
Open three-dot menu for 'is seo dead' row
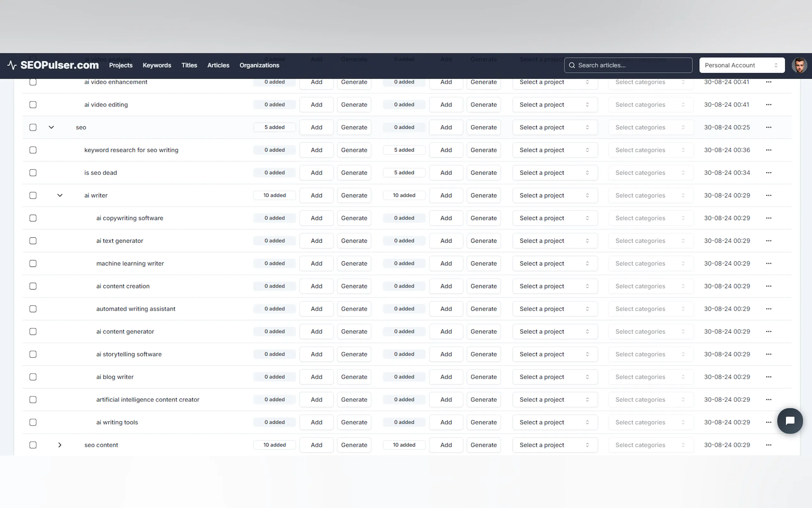768,173
